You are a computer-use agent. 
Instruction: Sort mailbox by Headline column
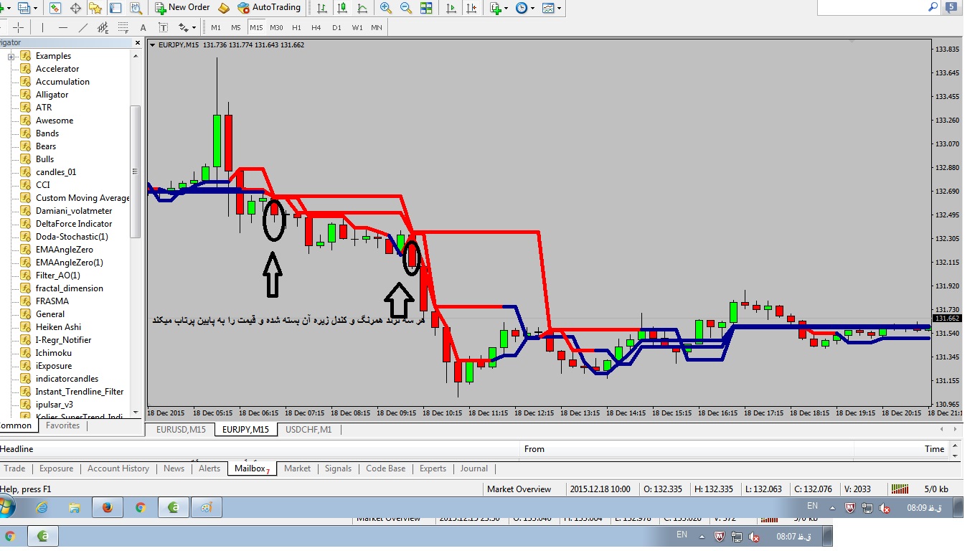[x=259, y=449]
